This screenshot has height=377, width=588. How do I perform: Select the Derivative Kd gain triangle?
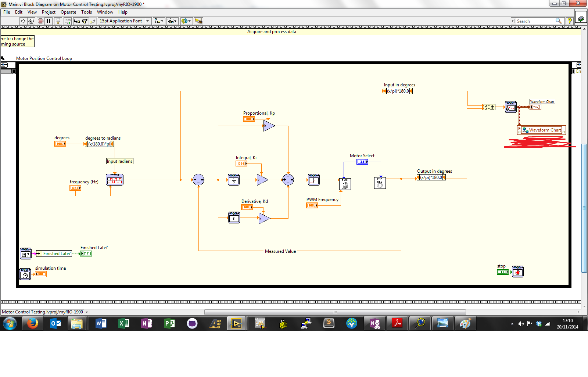pos(264,218)
